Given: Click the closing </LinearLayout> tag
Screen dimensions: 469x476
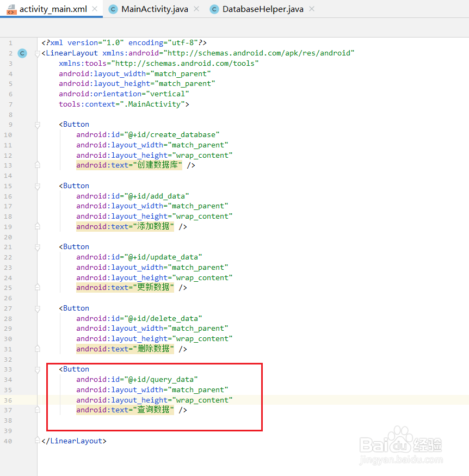Looking at the screenshot, I should pyautogui.click(x=74, y=441).
